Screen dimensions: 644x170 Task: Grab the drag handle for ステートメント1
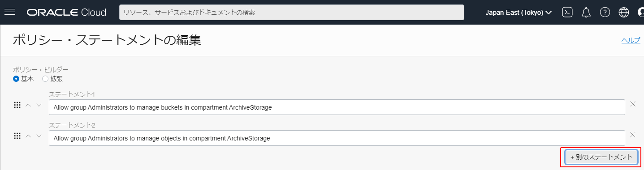pos(17,105)
